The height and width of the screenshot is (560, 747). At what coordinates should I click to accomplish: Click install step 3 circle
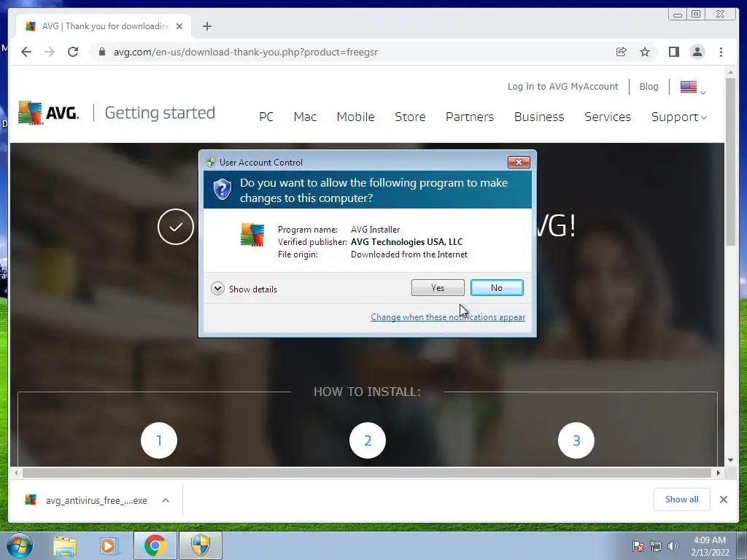point(576,440)
